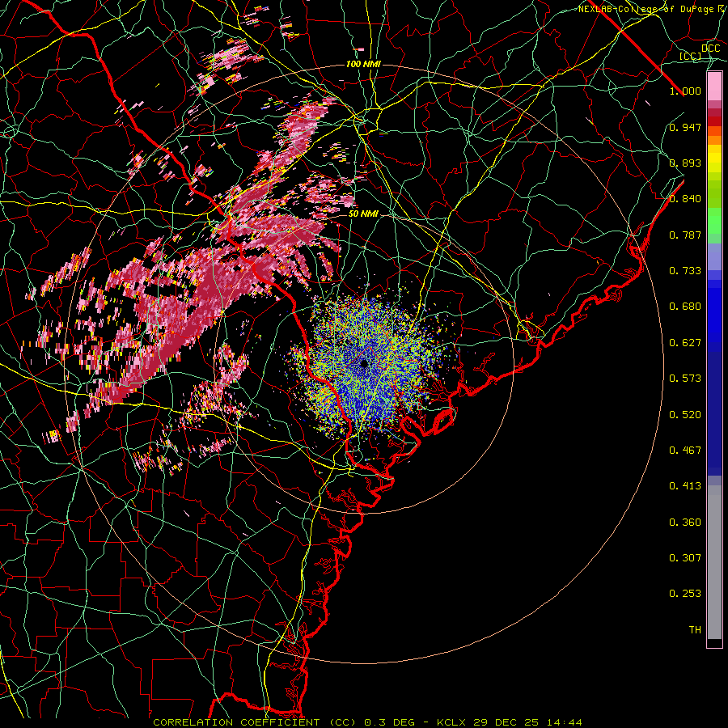Click the 0.520 legend value
The height and width of the screenshot is (728, 728).
pos(685,415)
